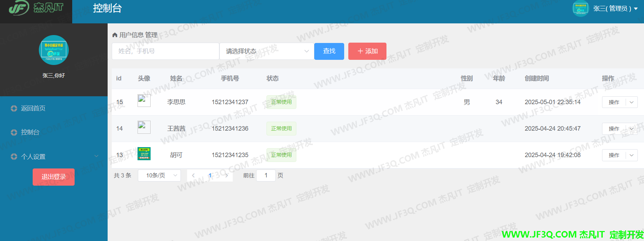Click the blue 查找 search button

(329, 51)
